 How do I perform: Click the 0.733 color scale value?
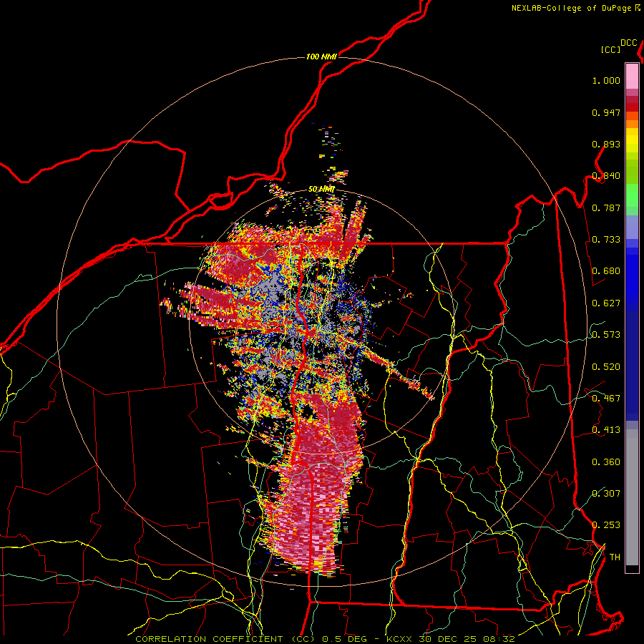pos(606,240)
